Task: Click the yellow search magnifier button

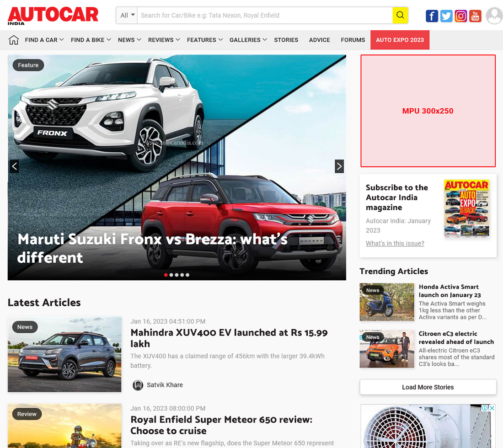Action: 400,15
